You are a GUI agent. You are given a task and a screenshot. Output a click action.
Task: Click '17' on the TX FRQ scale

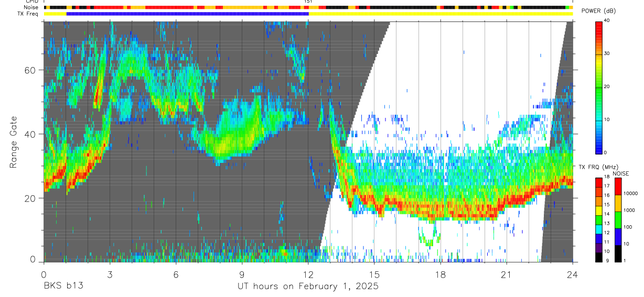tap(607, 185)
